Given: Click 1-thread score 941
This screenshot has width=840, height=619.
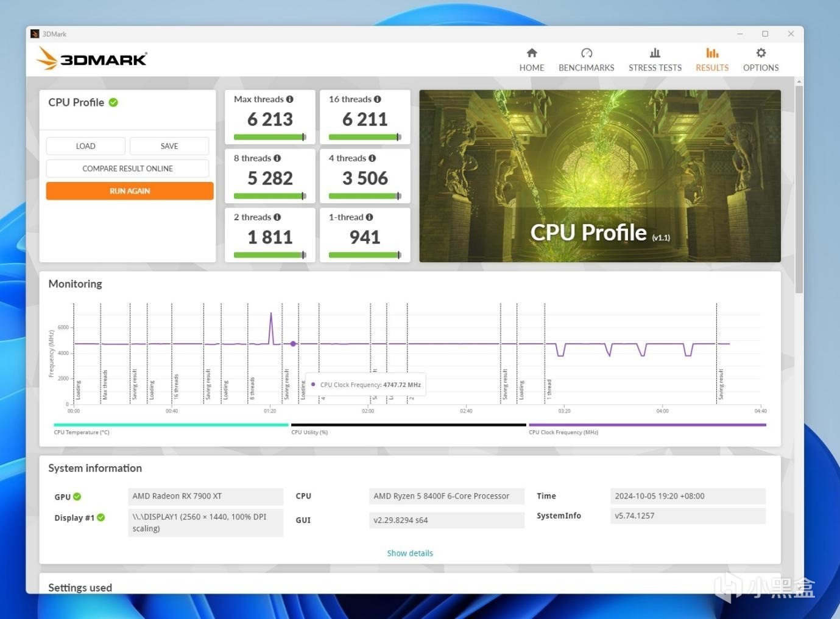Looking at the screenshot, I should [x=365, y=237].
